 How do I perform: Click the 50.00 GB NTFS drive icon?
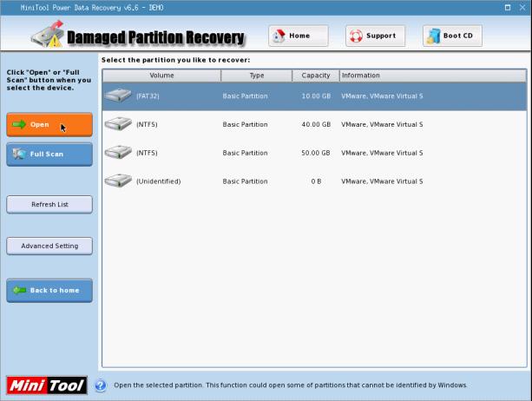[x=118, y=152]
